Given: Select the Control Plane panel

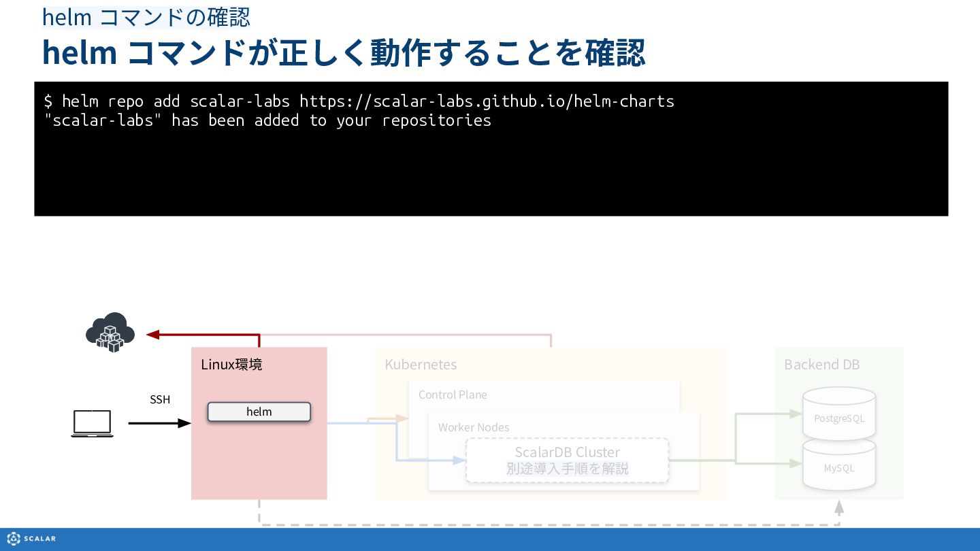Looking at the screenshot, I should pos(544,395).
